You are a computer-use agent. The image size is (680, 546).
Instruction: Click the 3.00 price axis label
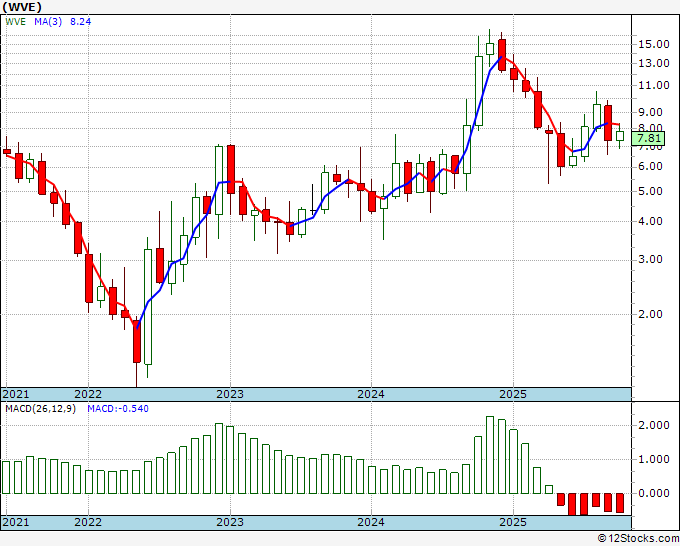[650, 259]
